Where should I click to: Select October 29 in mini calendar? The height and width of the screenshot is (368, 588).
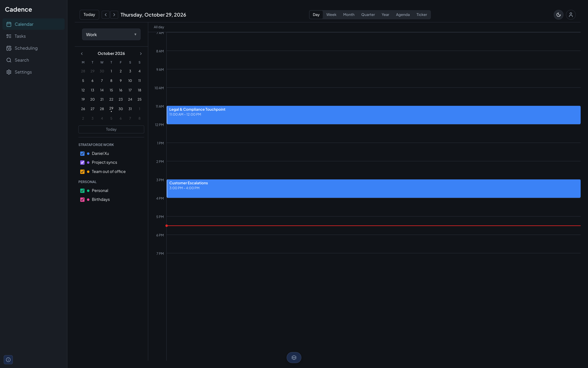[x=111, y=109]
